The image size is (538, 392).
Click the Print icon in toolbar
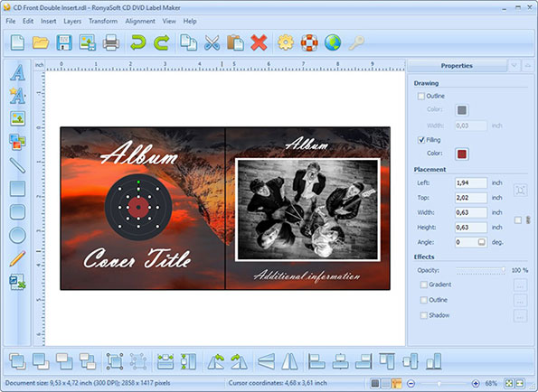click(111, 42)
